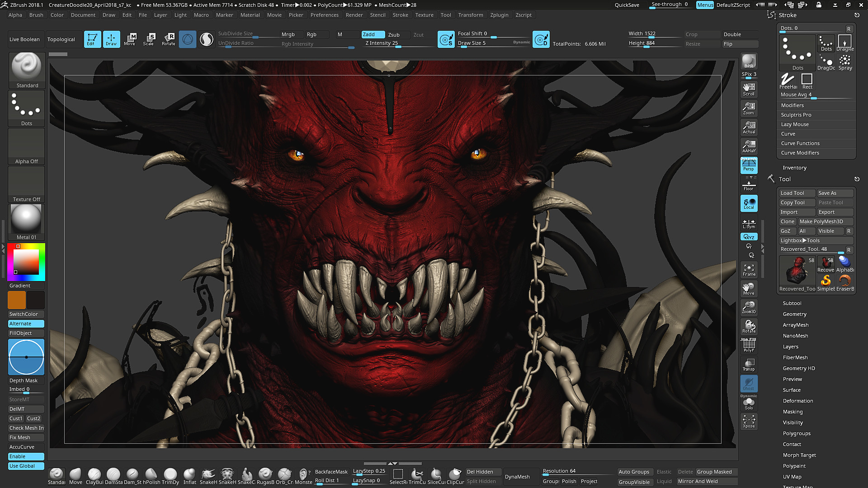Click the Zoom3D icon
The image size is (868, 488).
[749, 307]
